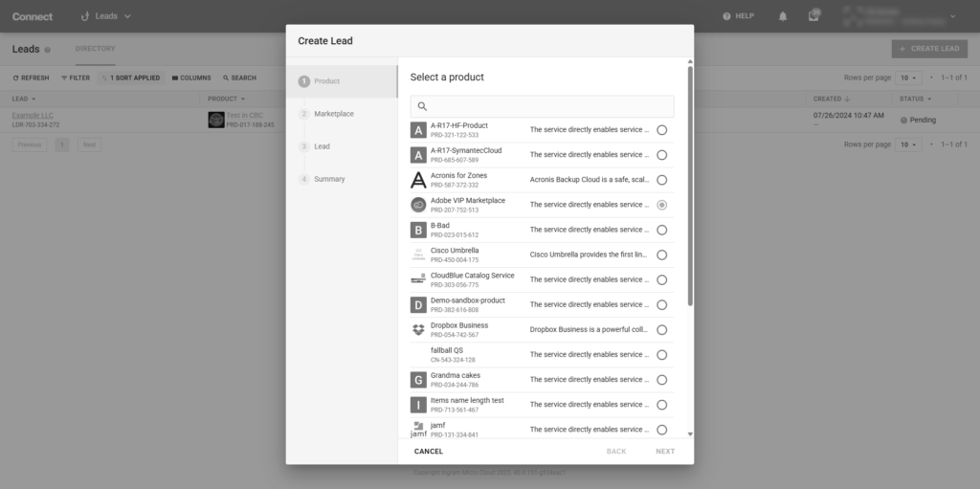
Task: Click the notifications bell icon
Action: pos(783,16)
